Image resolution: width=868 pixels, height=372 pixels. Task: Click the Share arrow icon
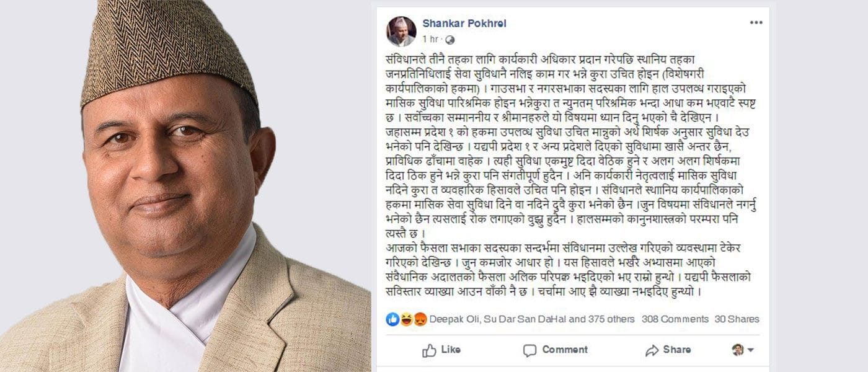click(x=652, y=351)
